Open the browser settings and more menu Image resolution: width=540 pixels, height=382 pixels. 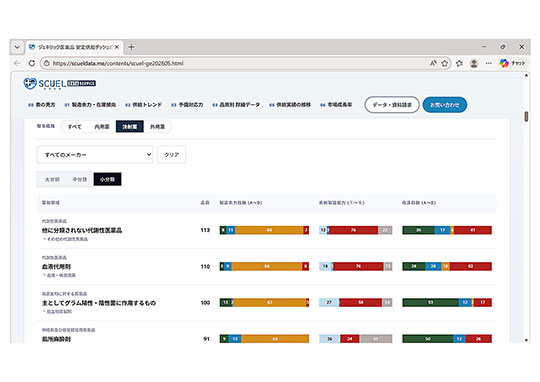pyautogui.click(x=488, y=63)
